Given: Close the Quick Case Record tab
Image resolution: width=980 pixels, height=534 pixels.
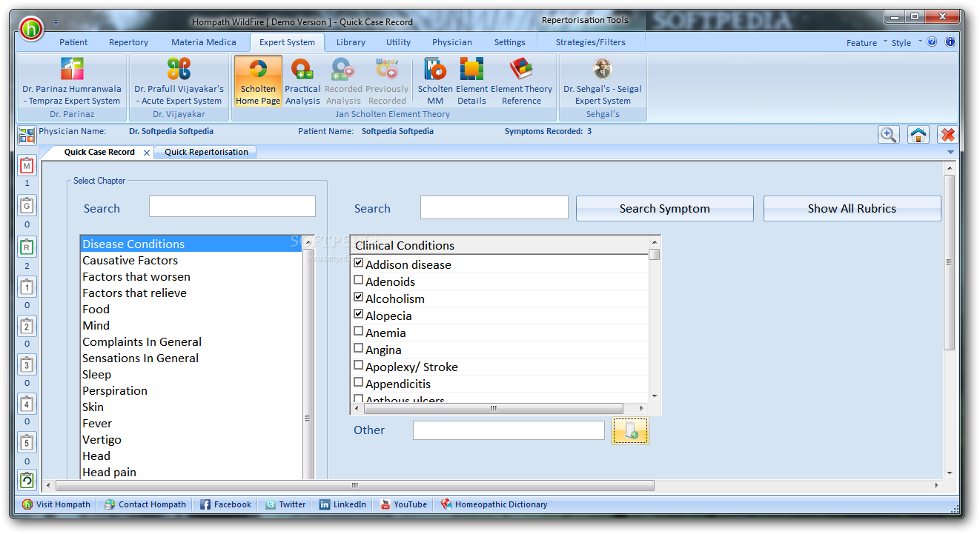Looking at the screenshot, I should click(147, 153).
